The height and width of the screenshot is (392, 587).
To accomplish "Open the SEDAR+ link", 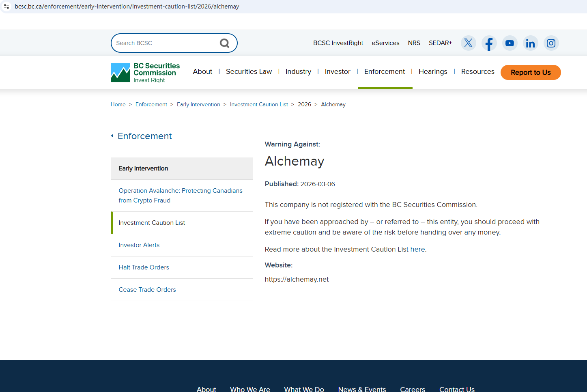I will click(x=441, y=43).
